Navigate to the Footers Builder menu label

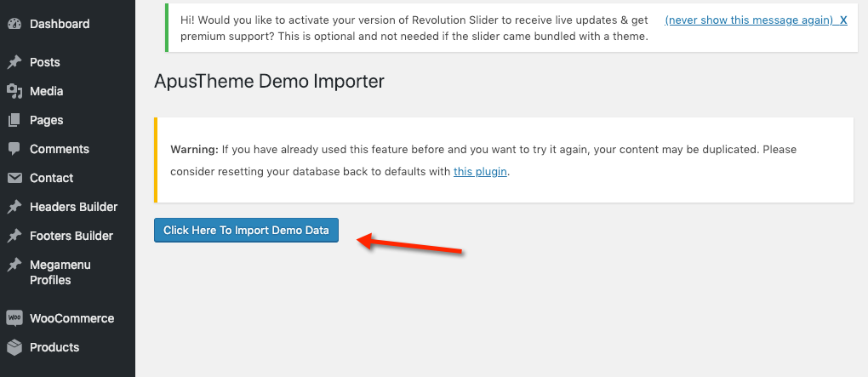[x=71, y=236]
